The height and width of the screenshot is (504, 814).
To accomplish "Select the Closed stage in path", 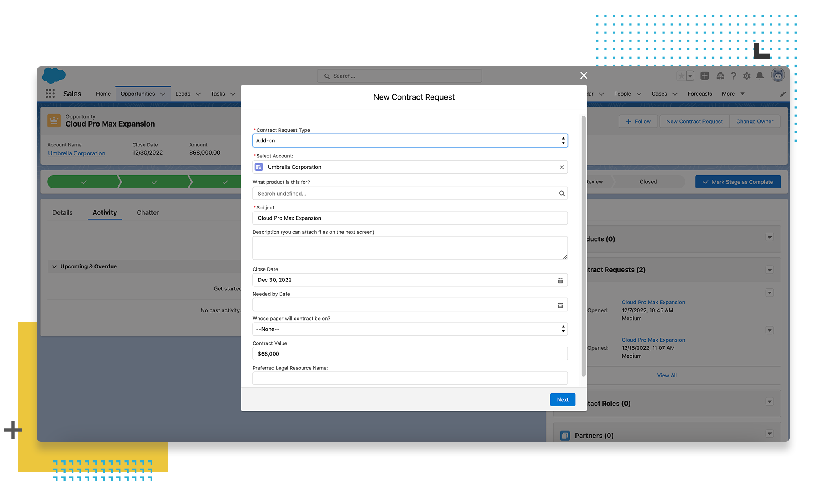I will (x=648, y=182).
